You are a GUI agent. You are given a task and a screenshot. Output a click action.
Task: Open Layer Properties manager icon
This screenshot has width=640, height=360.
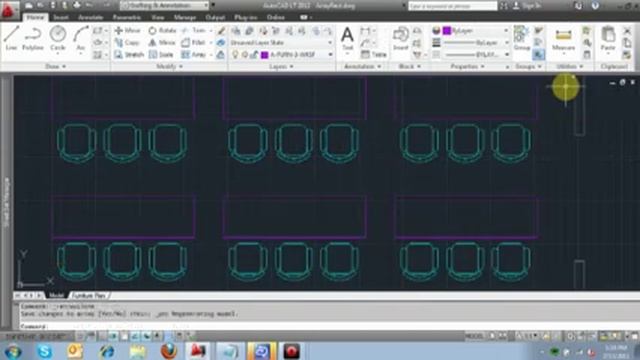(x=236, y=31)
